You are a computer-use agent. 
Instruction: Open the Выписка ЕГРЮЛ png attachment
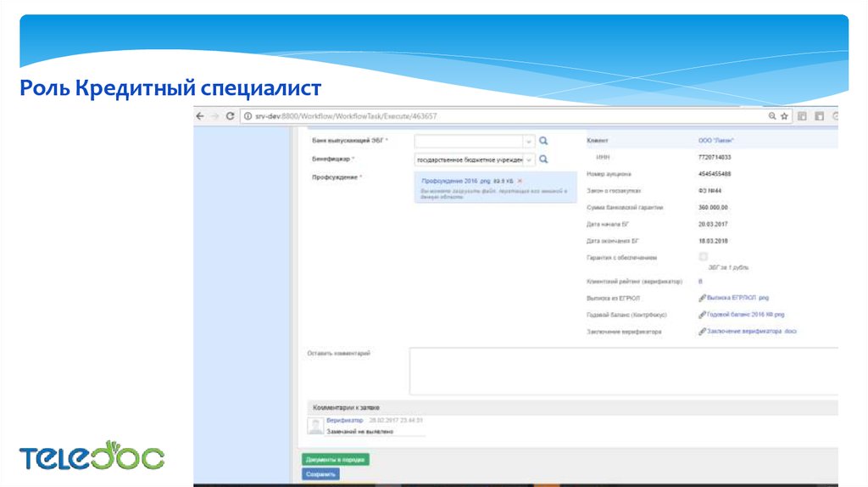point(737,298)
